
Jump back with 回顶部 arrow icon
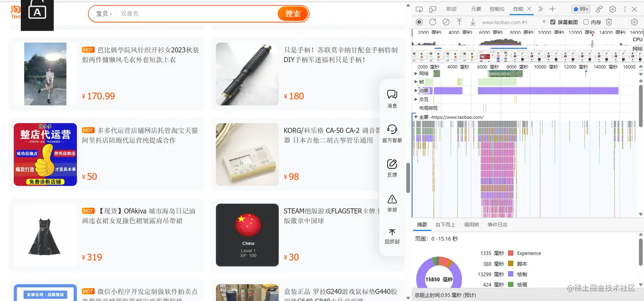tap(392, 236)
